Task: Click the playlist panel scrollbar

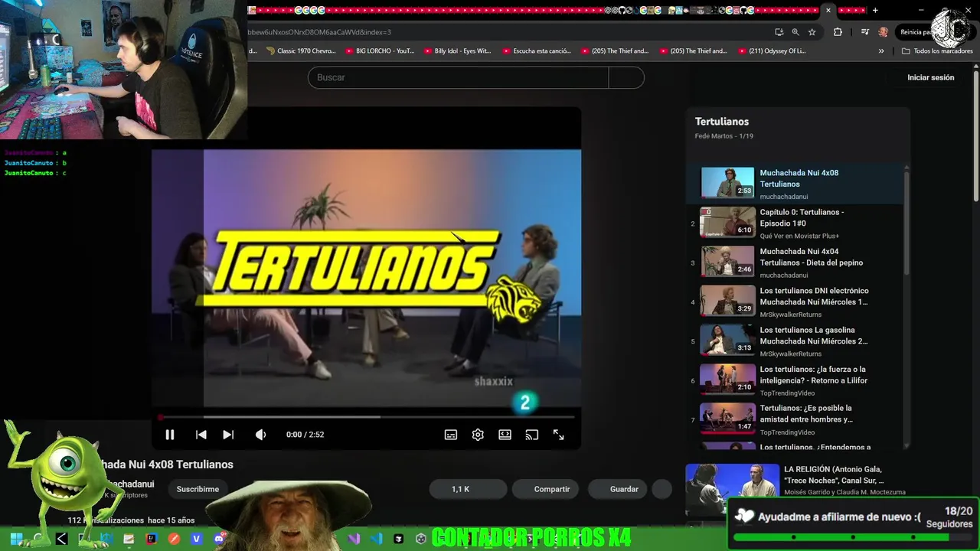Action: pyautogui.click(x=907, y=222)
